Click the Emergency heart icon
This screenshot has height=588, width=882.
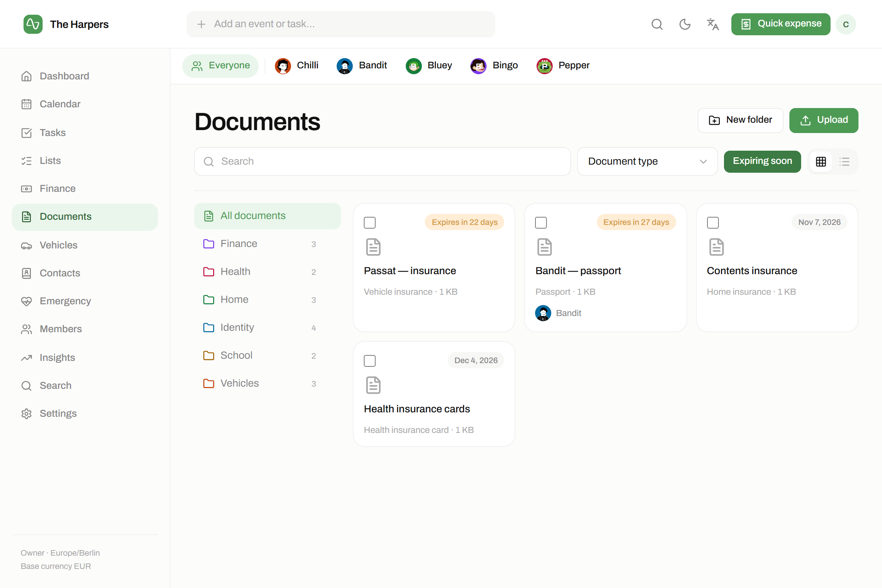coord(26,301)
